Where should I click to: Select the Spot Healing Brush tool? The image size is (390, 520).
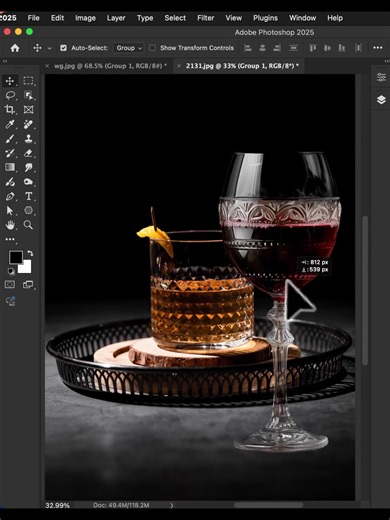coord(28,124)
